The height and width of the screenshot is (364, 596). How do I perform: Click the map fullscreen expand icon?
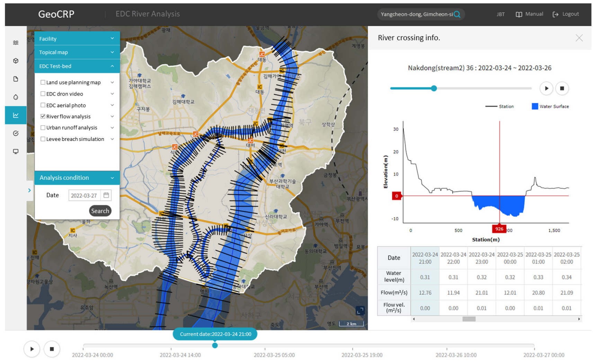pos(360,311)
